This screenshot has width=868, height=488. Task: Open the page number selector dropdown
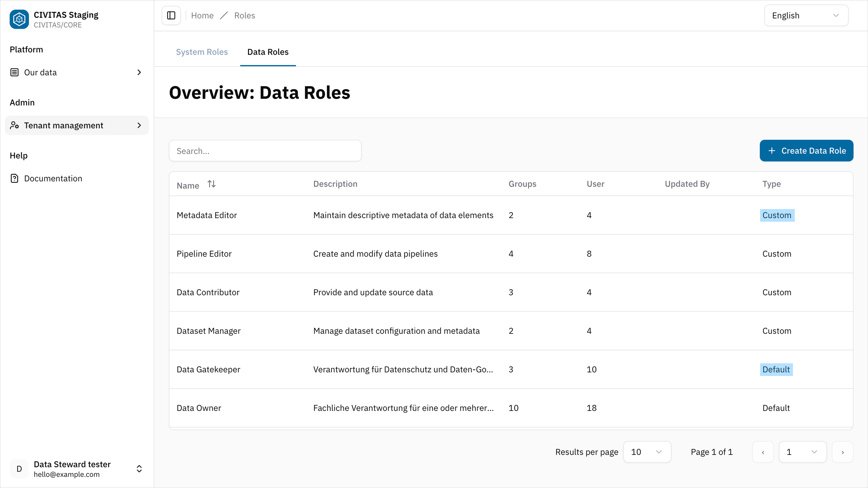(802, 452)
